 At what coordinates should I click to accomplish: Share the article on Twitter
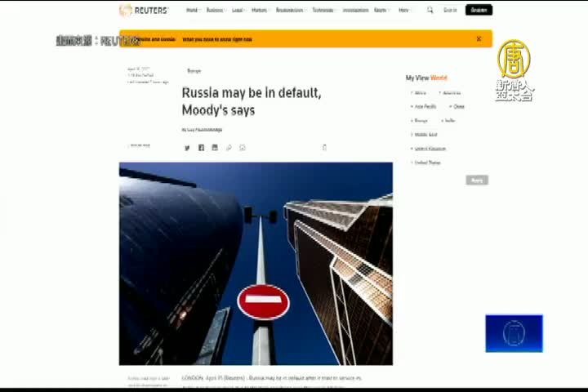click(187, 148)
